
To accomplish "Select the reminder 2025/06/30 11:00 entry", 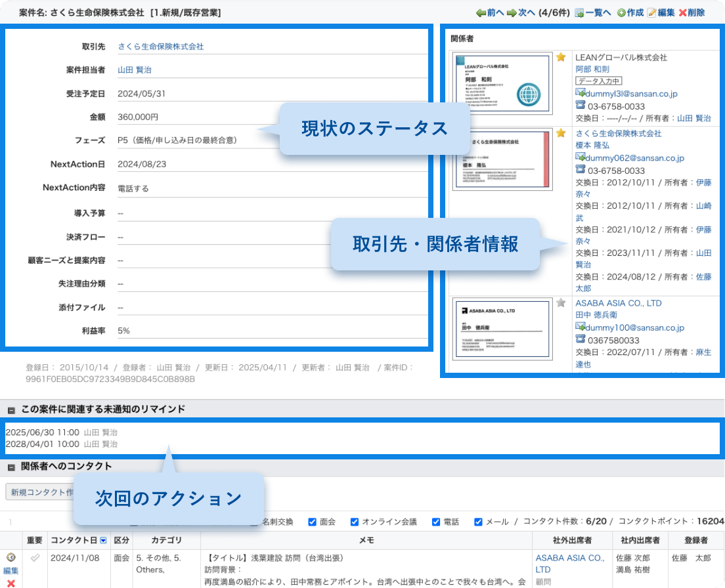I will 62,432.
